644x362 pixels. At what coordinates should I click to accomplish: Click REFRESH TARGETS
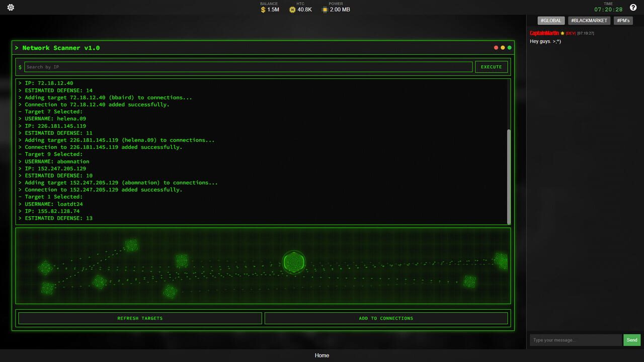[x=140, y=318]
